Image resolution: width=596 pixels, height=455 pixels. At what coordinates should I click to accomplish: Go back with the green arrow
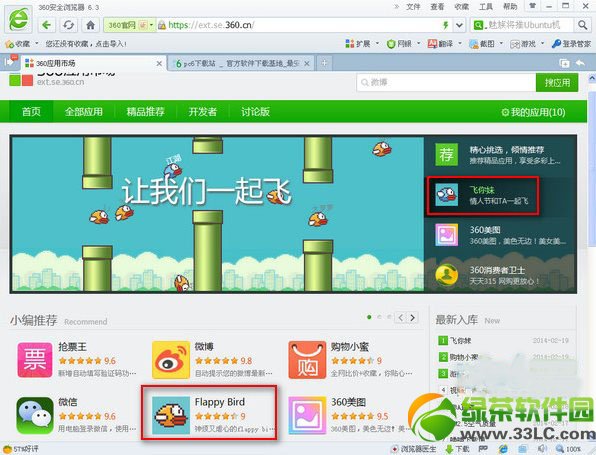(46, 25)
